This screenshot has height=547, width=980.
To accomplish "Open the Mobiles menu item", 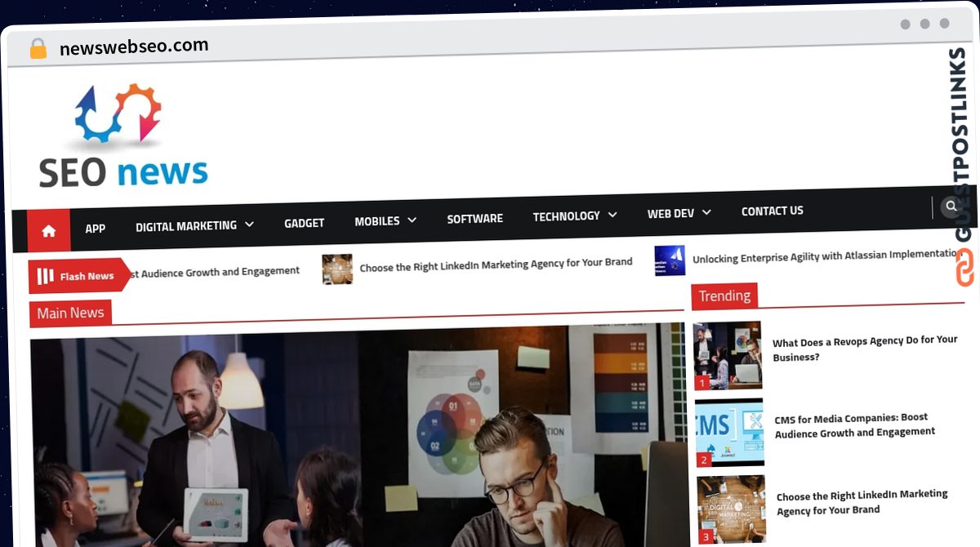I will click(377, 220).
